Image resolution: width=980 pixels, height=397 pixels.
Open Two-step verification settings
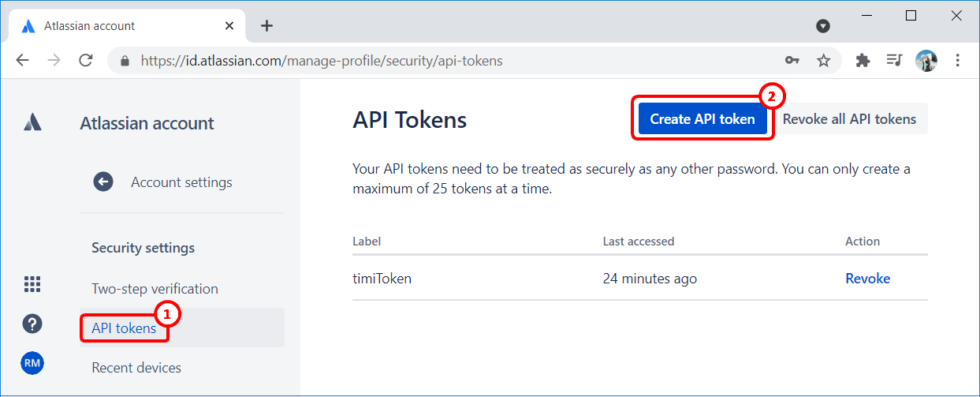point(155,289)
